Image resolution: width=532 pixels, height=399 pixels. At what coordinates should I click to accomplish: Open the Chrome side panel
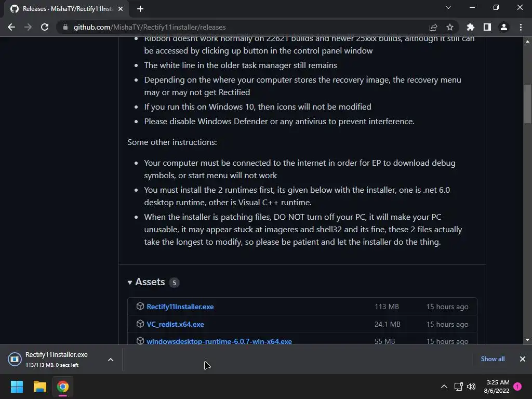[x=487, y=27]
